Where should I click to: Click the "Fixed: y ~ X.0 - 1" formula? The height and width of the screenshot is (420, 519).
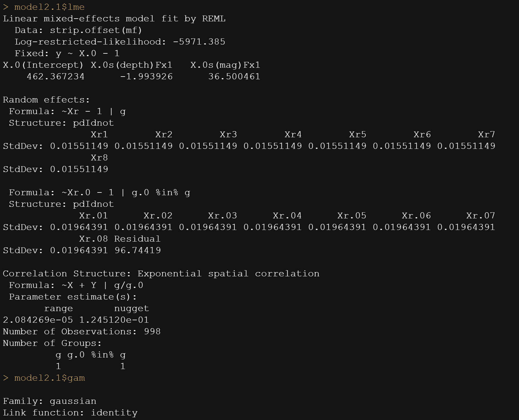(67, 53)
